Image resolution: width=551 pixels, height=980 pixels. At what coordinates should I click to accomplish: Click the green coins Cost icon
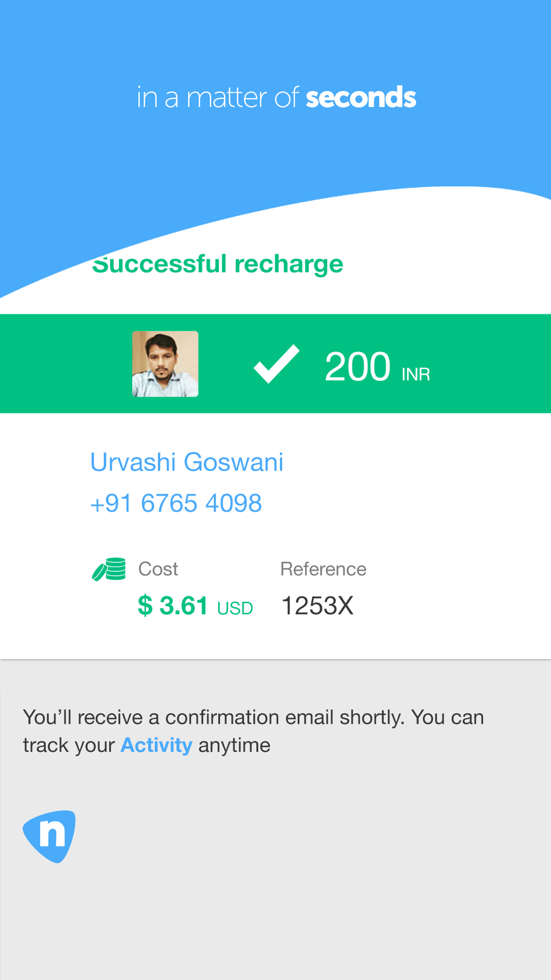point(109,569)
